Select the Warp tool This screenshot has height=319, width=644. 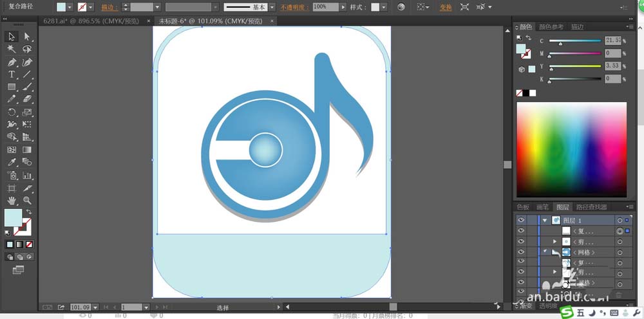[x=12, y=124]
